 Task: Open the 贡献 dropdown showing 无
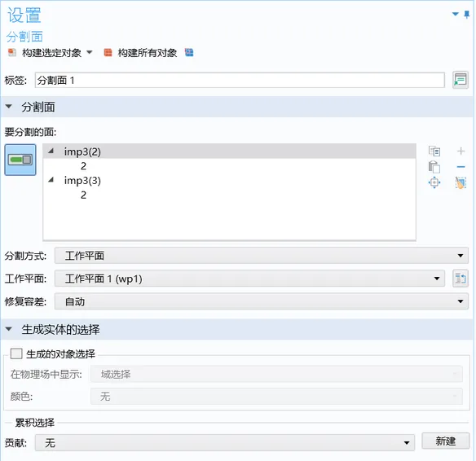(x=225, y=443)
